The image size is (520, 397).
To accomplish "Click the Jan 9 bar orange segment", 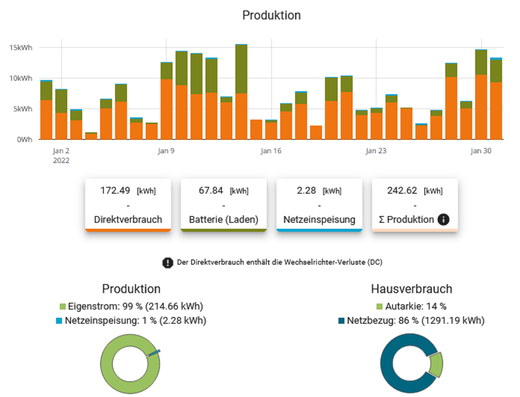I will pos(166,109).
